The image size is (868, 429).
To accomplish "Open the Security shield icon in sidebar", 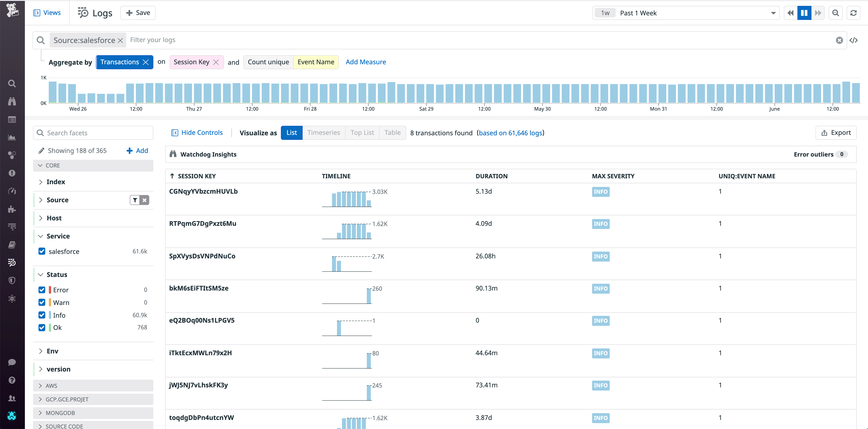I will pos(12,280).
